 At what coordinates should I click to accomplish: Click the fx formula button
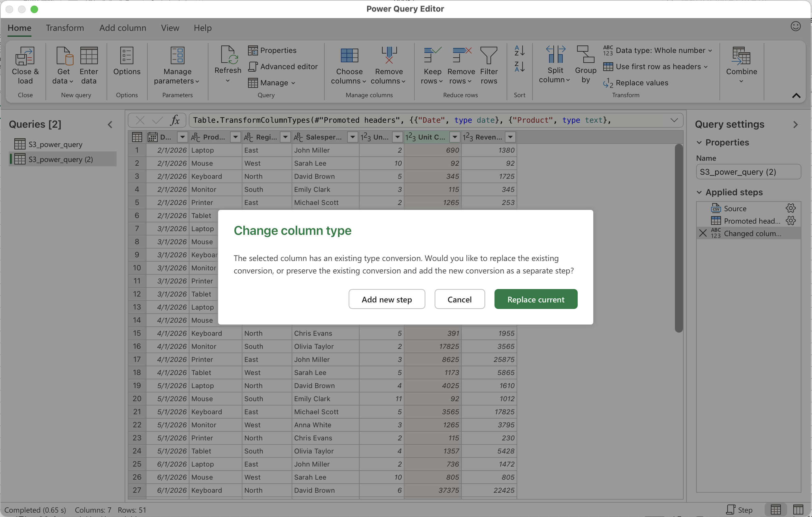(x=175, y=120)
